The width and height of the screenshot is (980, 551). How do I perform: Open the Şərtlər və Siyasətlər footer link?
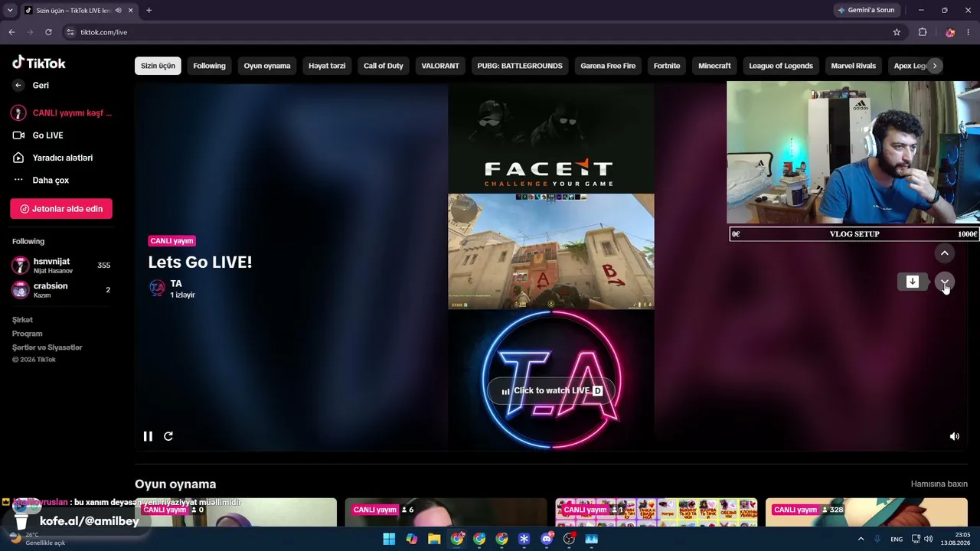pyautogui.click(x=47, y=347)
